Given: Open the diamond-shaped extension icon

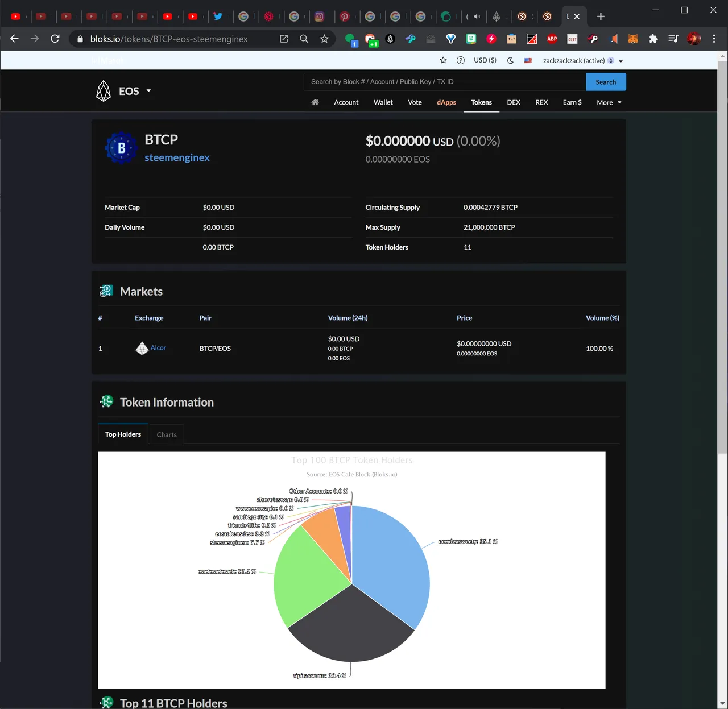Looking at the screenshot, I should [451, 39].
